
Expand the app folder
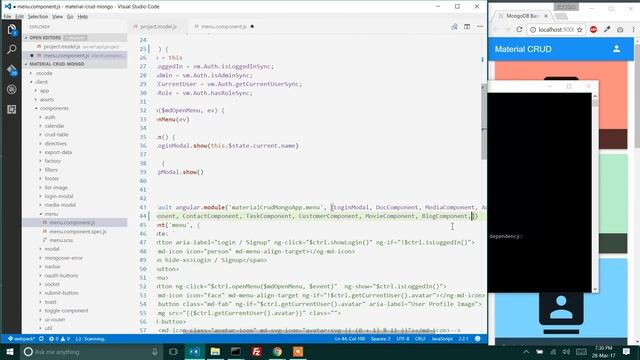click(44, 91)
